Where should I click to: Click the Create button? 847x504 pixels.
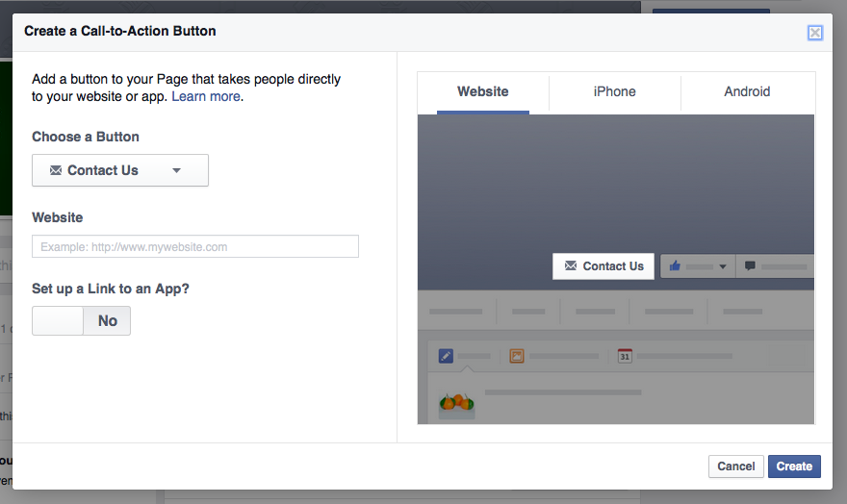coord(794,466)
